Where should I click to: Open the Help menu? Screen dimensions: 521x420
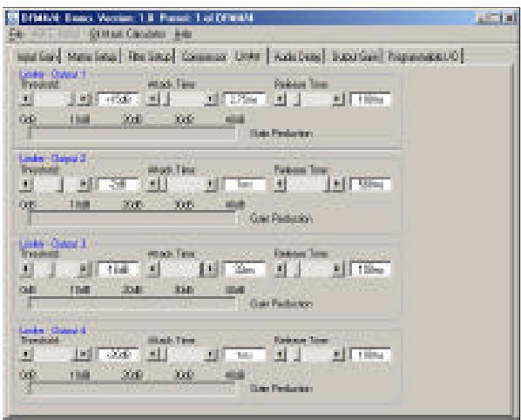click(x=184, y=34)
